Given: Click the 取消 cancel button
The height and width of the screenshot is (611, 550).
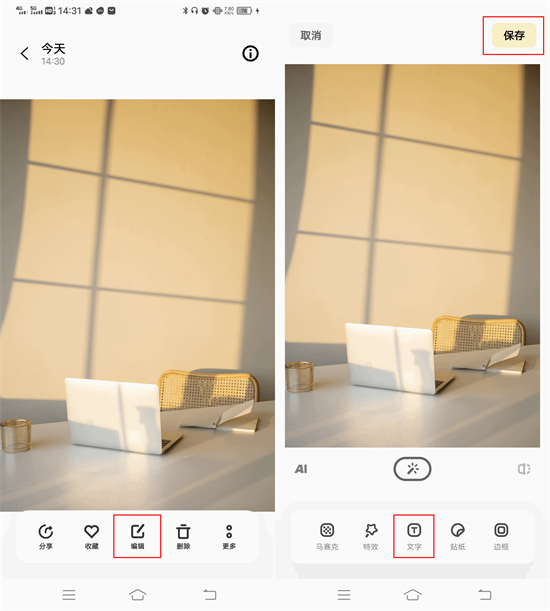Looking at the screenshot, I should pos(311,35).
